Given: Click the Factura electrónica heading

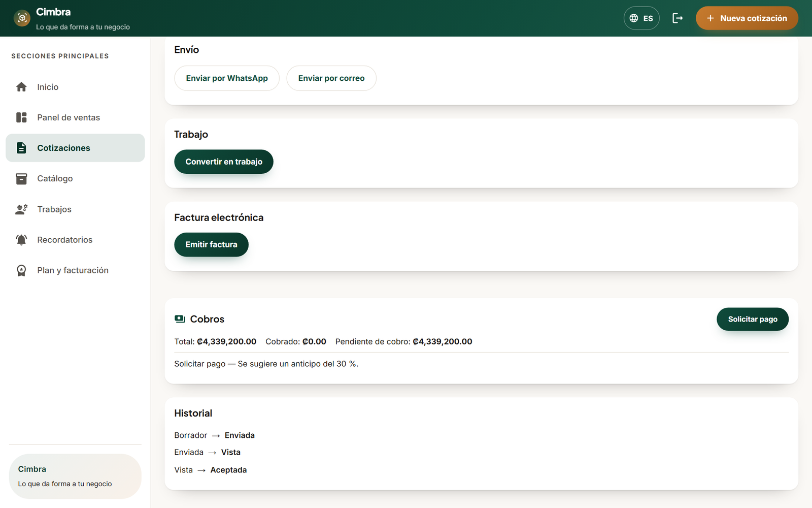Looking at the screenshot, I should point(219,217).
